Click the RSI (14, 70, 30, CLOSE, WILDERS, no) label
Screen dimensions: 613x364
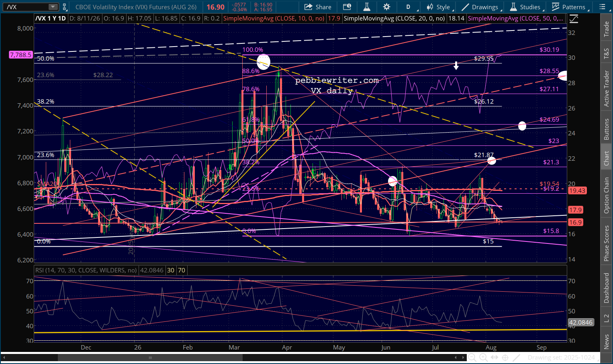click(x=86, y=270)
